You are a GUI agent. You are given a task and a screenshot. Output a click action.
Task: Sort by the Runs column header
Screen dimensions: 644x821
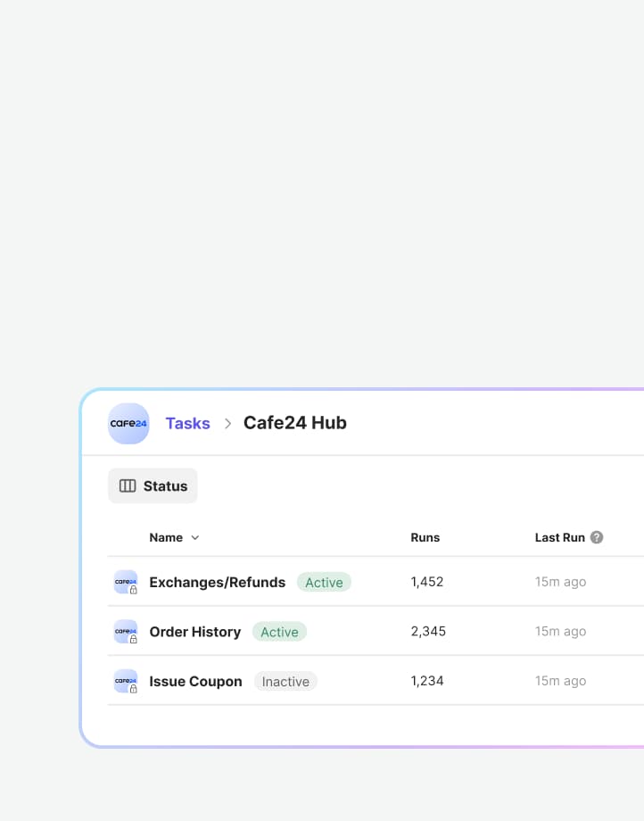425,537
